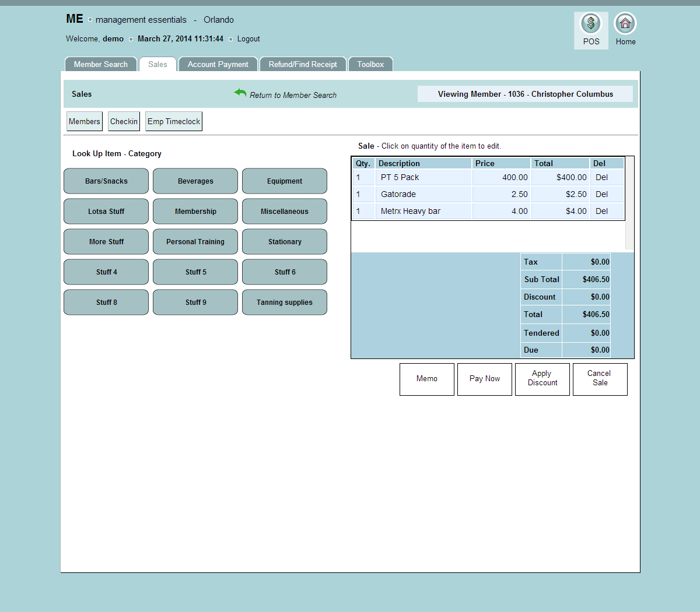Select the Personal Training category
Viewport: 700px width, 612px height.
point(195,242)
